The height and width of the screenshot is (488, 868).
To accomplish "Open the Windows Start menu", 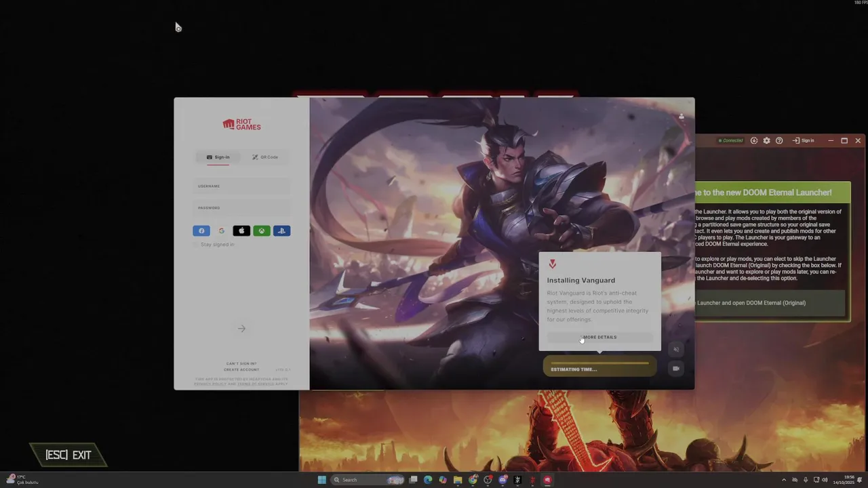I will coord(322,480).
